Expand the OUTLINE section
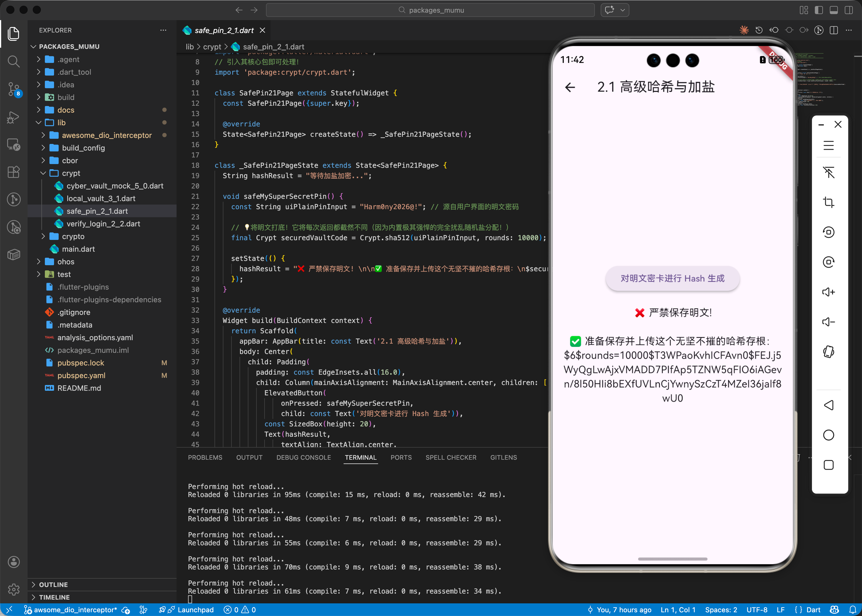 [53, 584]
